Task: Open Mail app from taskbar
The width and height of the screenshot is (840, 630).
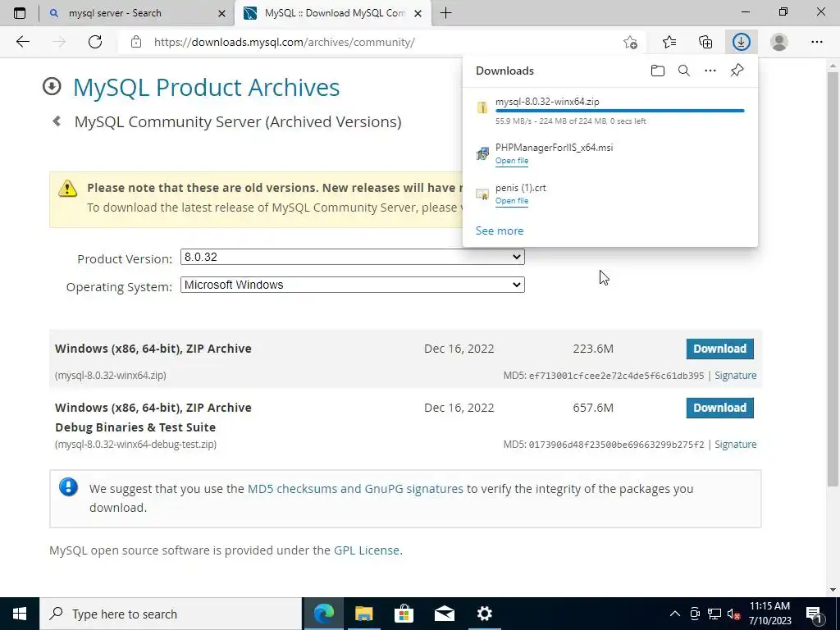Action: coord(444,614)
